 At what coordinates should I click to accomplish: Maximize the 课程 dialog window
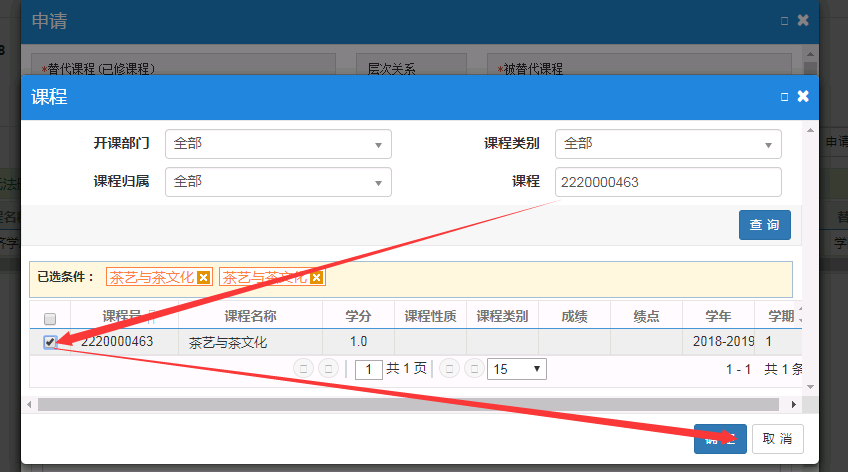pyautogui.click(x=784, y=97)
